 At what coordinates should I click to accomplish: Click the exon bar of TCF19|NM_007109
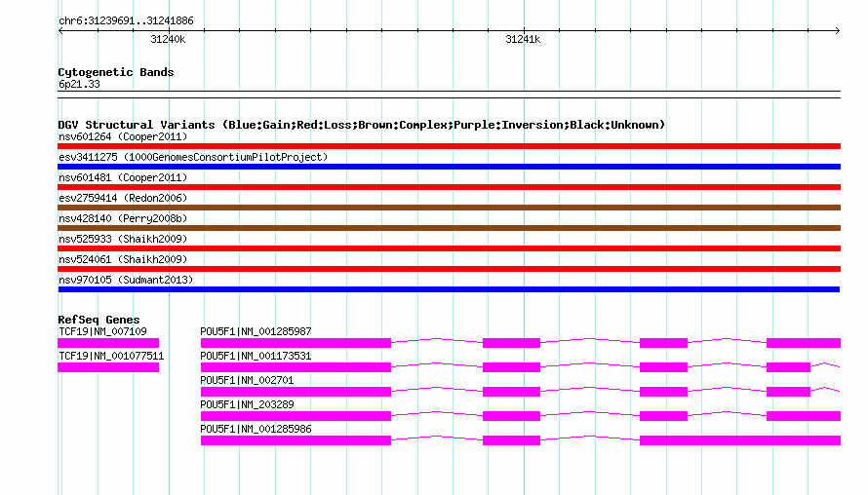pyautogui.click(x=108, y=343)
